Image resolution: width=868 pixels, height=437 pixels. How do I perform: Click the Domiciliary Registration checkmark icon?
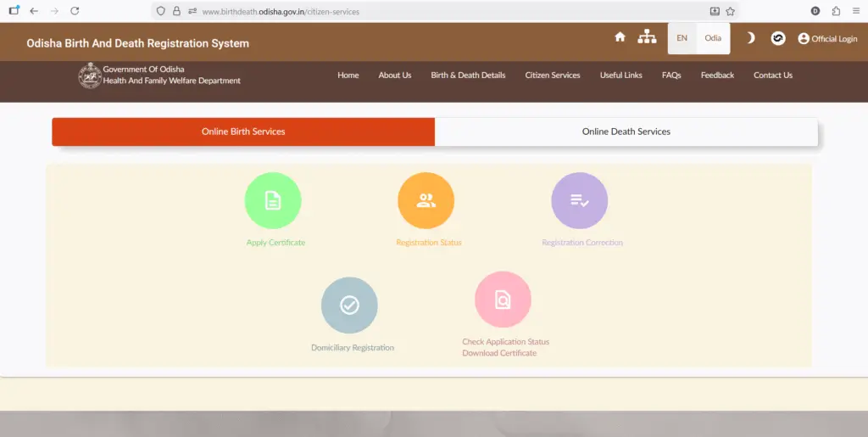(x=349, y=305)
